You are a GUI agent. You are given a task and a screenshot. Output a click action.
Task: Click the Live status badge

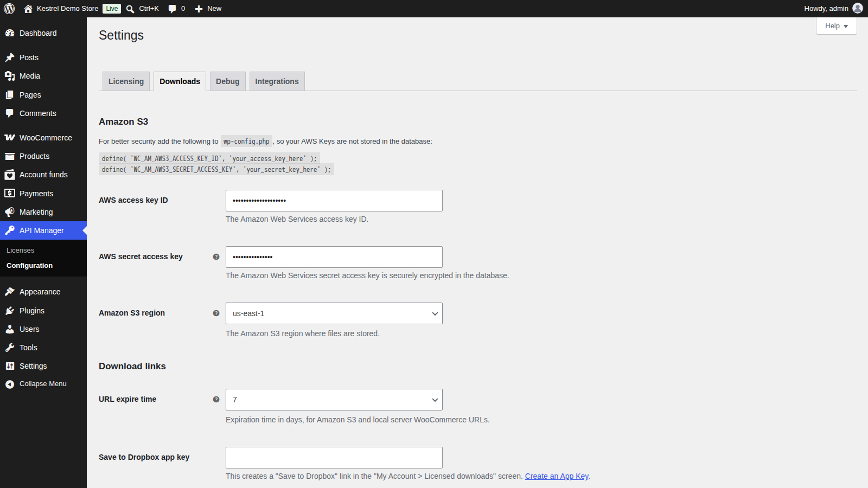click(112, 9)
